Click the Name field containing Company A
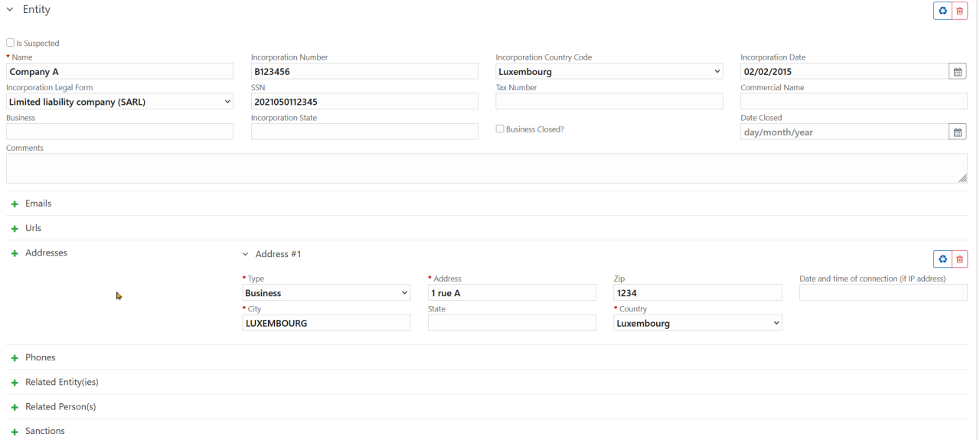The height and width of the screenshot is (440, 980). [x=119, y=72]
